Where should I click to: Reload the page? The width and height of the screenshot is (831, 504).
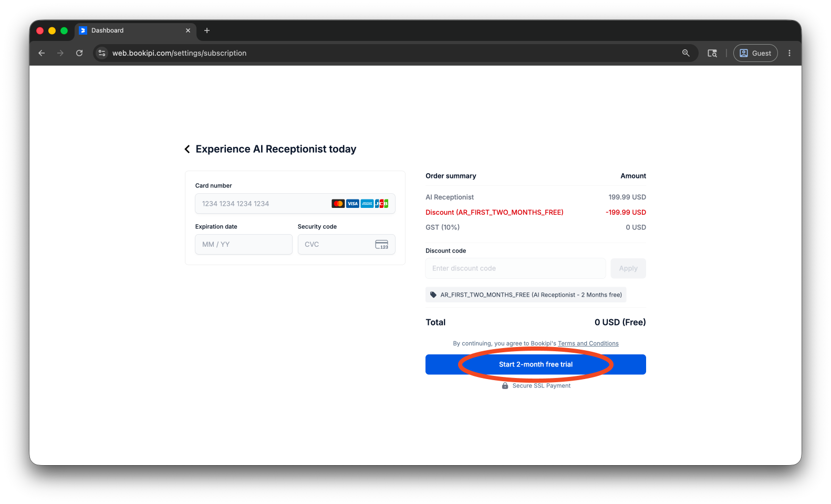coord(79,53)
